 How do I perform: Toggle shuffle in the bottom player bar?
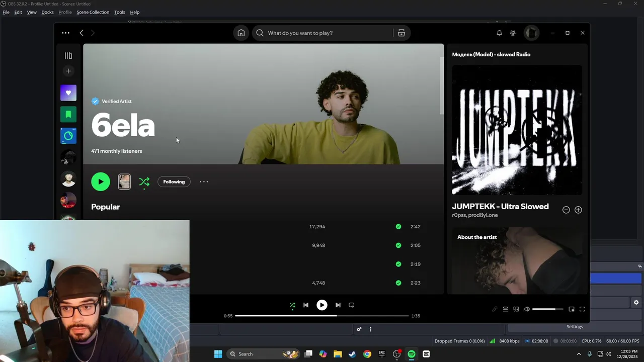292,305
